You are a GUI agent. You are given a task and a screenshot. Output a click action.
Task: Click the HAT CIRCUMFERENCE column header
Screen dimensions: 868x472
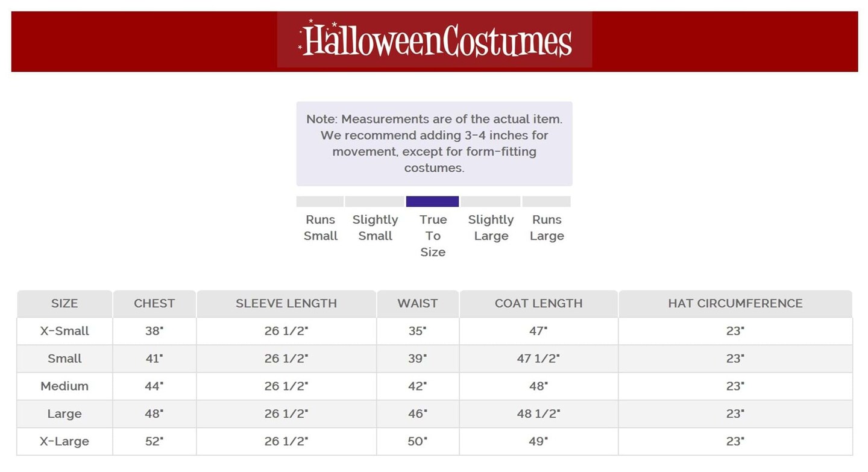pos(735,304)
